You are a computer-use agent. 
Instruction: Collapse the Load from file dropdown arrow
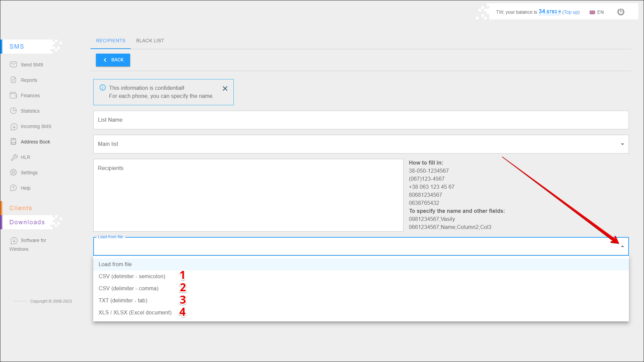[622, 246]
